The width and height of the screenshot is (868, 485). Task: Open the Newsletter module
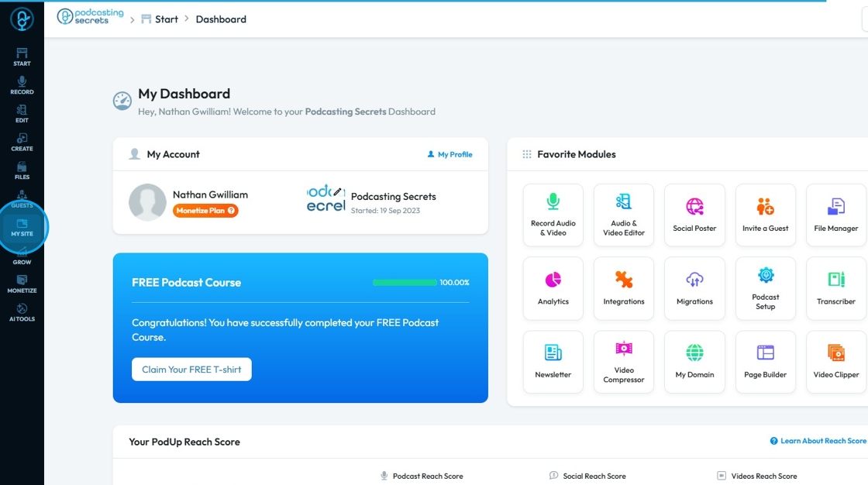pos(553,362)
